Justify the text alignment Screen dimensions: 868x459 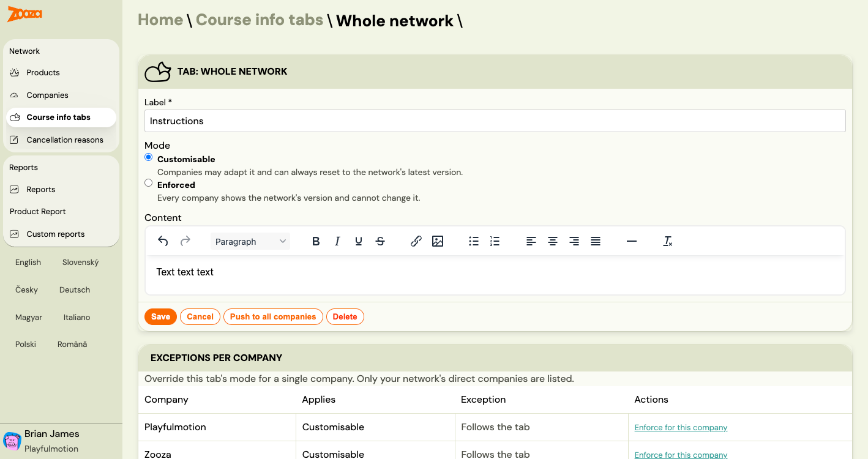pos(596,241)
